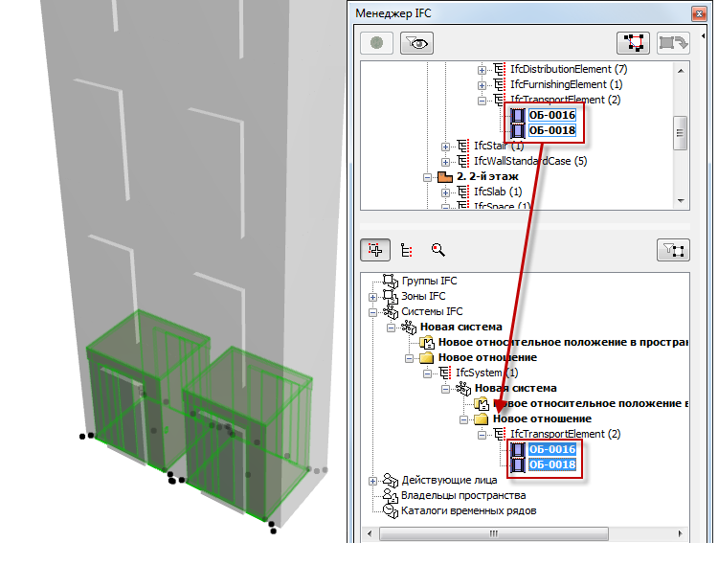The image size is (718, 588).
Task: Toggle the eye filter visibility button
Action: (416, 43)
